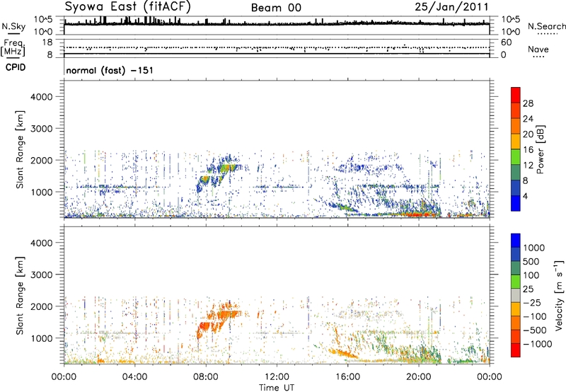This screenshot has height=392, width=566.
Task: Click the 'CPID' label
Action: coord(16,67)
